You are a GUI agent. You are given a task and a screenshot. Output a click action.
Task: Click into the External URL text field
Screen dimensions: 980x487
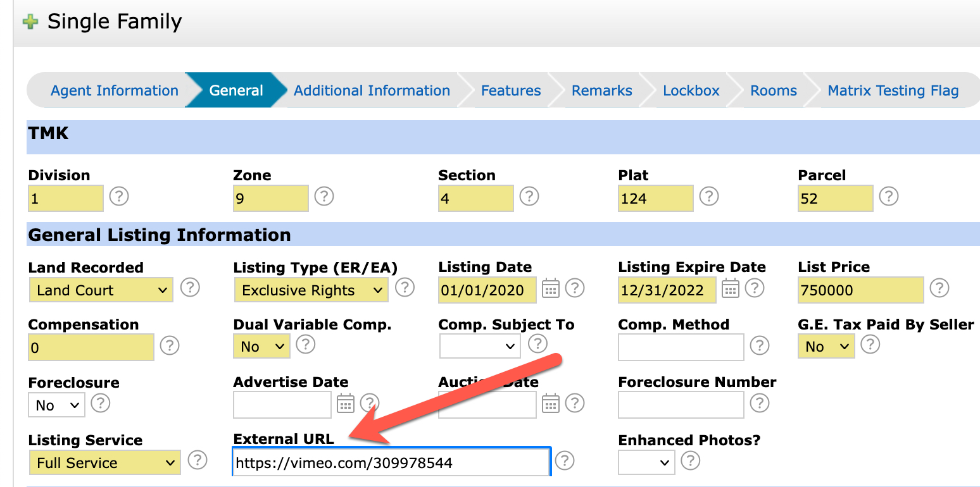[390, 463]
